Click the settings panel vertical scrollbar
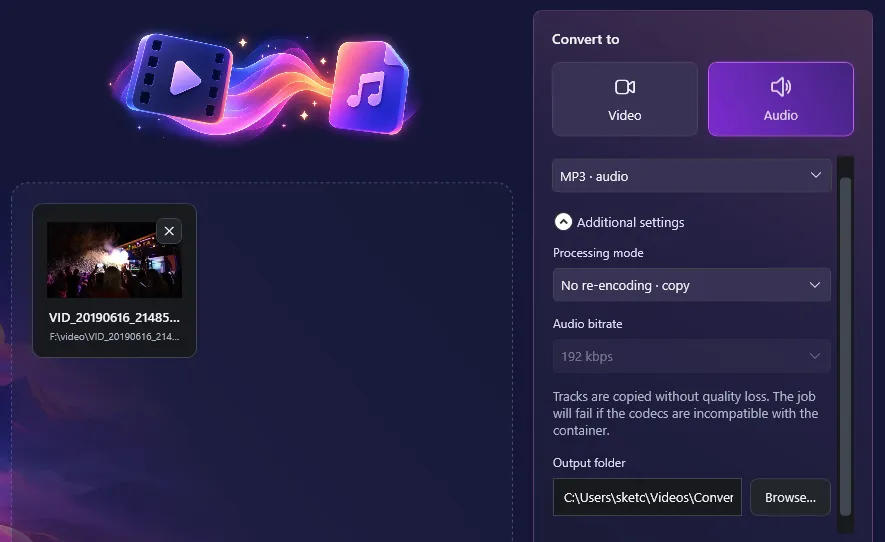 (845, 347)
